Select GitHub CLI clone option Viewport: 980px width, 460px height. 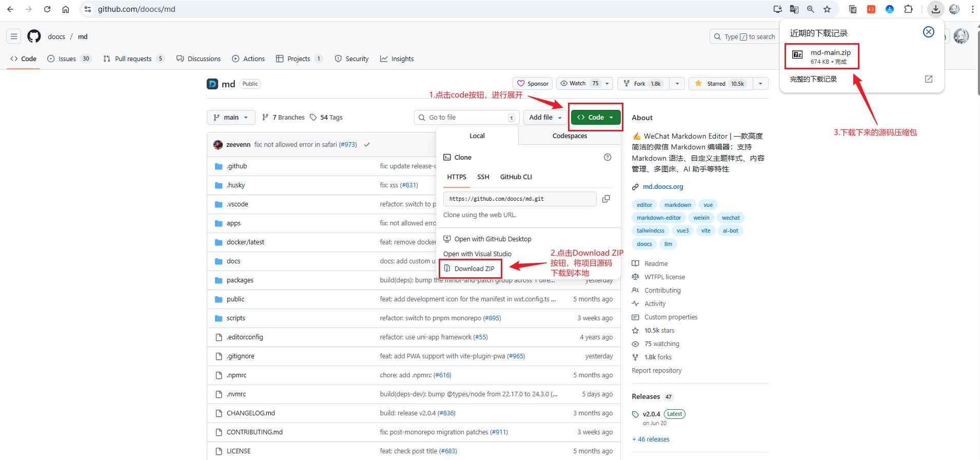coord(516,177)
